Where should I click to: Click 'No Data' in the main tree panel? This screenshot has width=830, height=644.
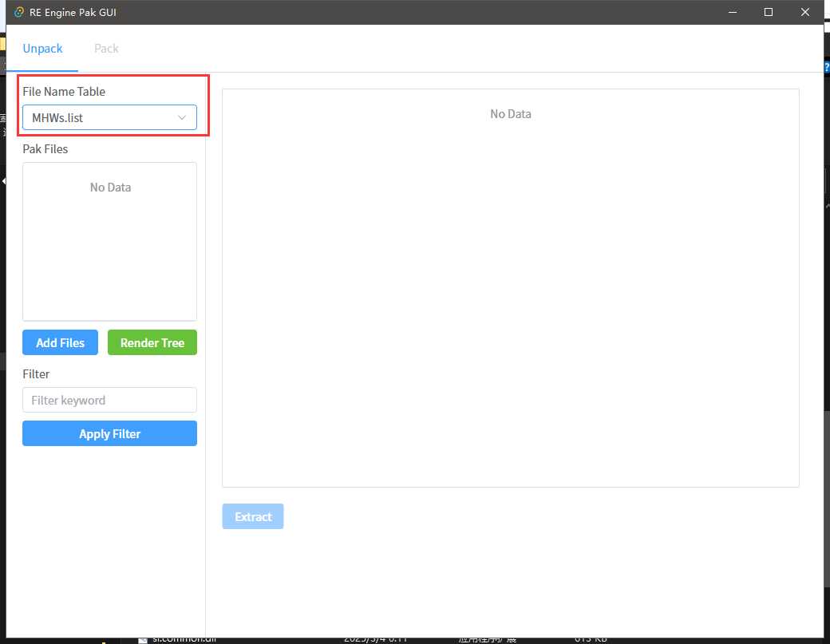(510, 114)
